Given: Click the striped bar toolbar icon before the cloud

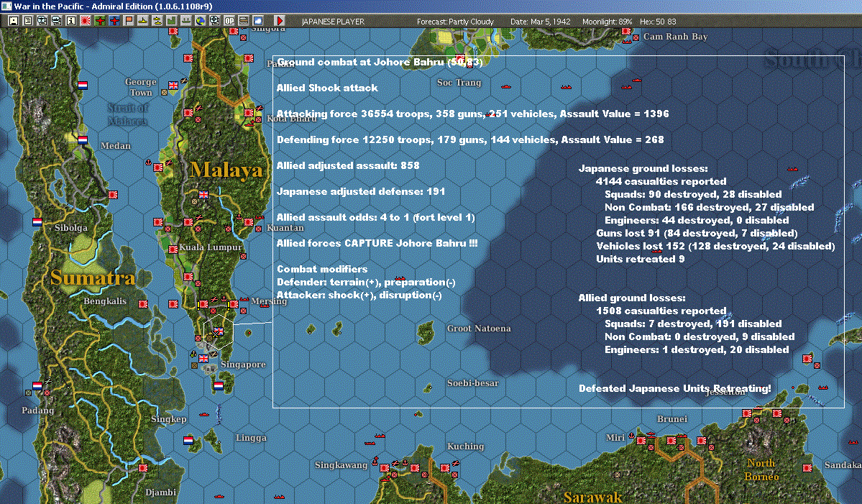Looking at the screenshot, I should (x=244, y=21).
